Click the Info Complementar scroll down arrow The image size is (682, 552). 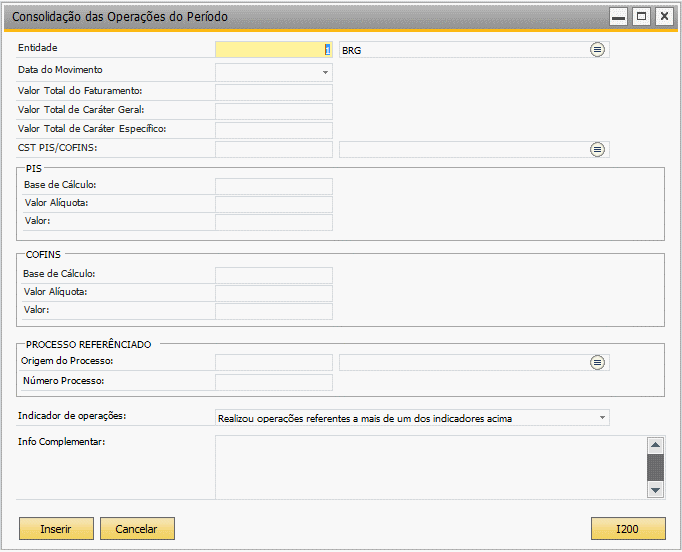tap(655, 490)
